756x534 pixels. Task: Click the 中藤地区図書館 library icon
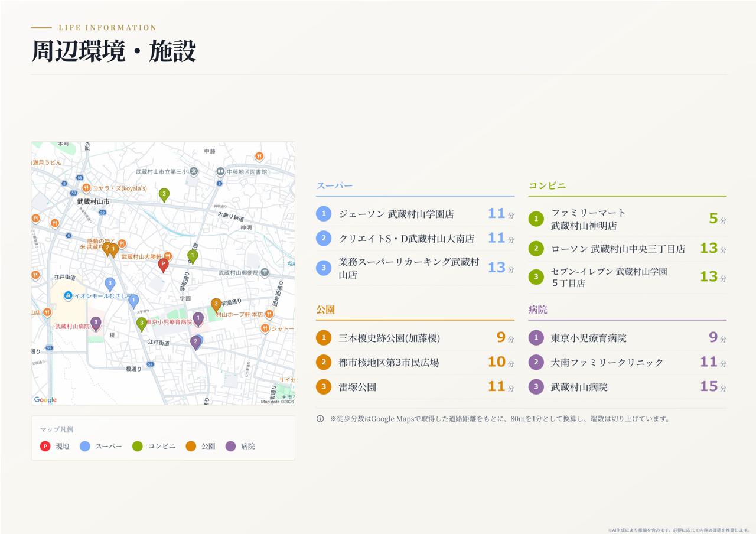[x=220, y=172]
